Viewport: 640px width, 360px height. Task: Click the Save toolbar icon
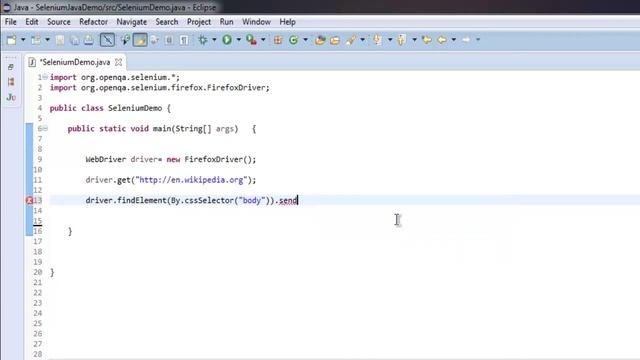point(60,40)
